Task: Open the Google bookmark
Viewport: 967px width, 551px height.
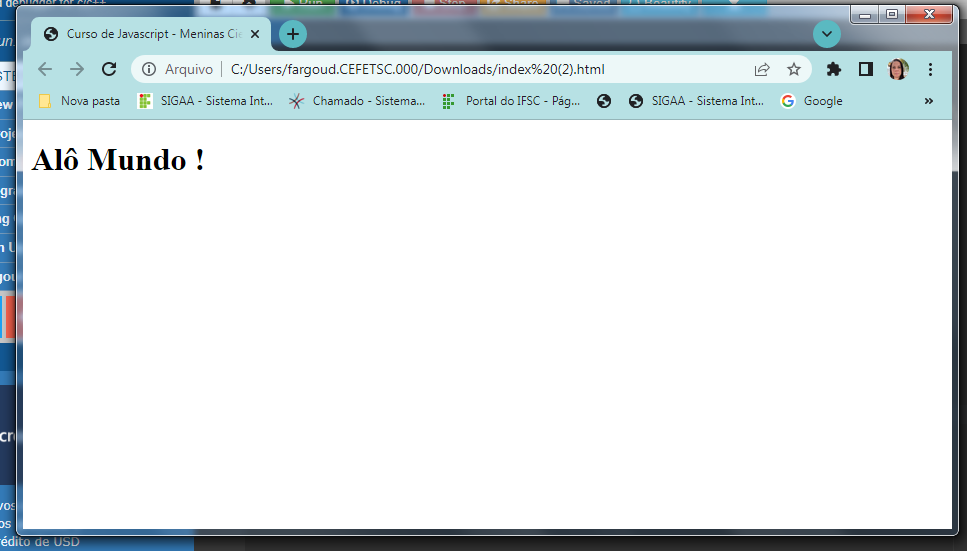Action: click(811, 101)
